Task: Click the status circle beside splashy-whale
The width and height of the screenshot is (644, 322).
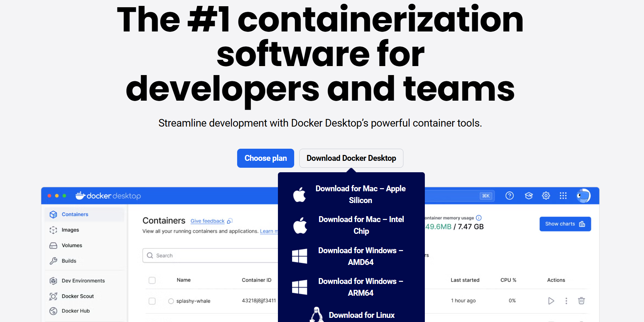Action: point(171,301)
